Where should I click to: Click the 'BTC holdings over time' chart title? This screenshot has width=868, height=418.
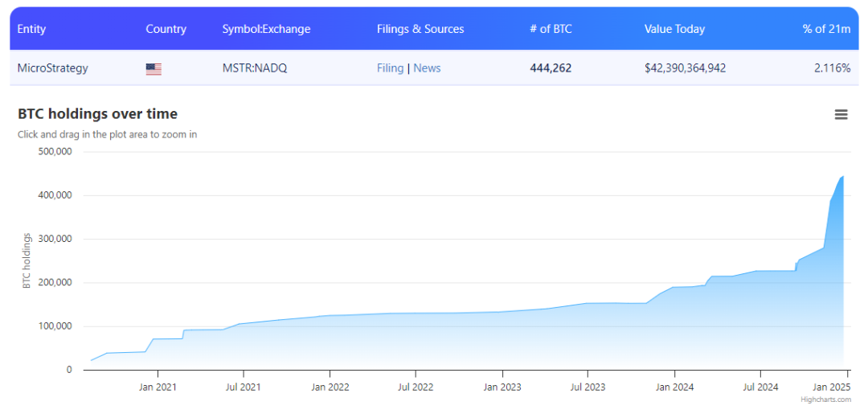pyautogui.click(x=97, y=114)
